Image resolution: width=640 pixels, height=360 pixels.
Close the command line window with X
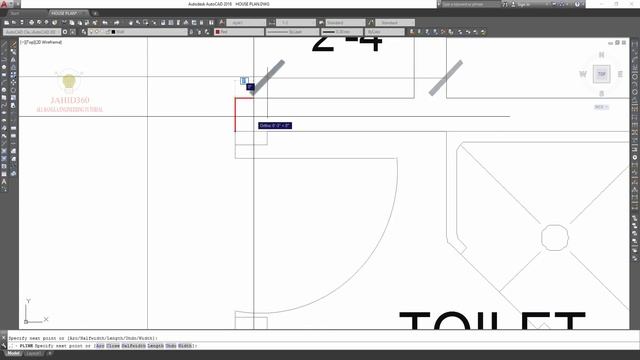4,338
